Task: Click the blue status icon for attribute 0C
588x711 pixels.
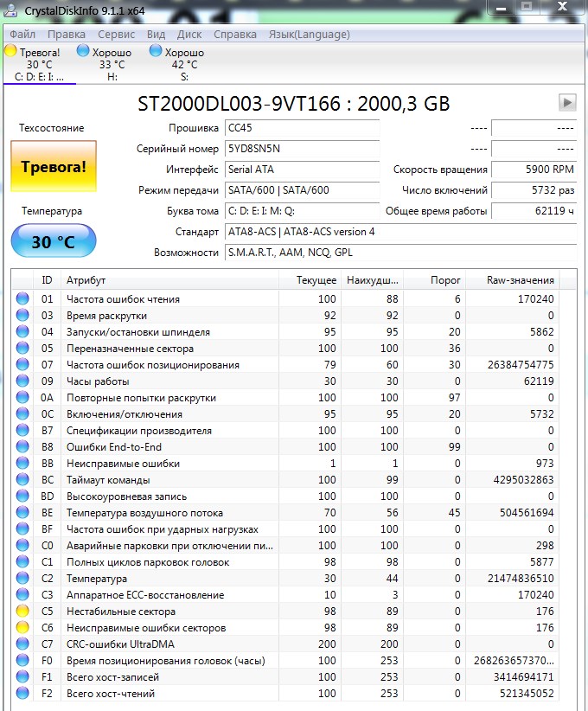Action: pyautogui.click(x=22, y=413)
